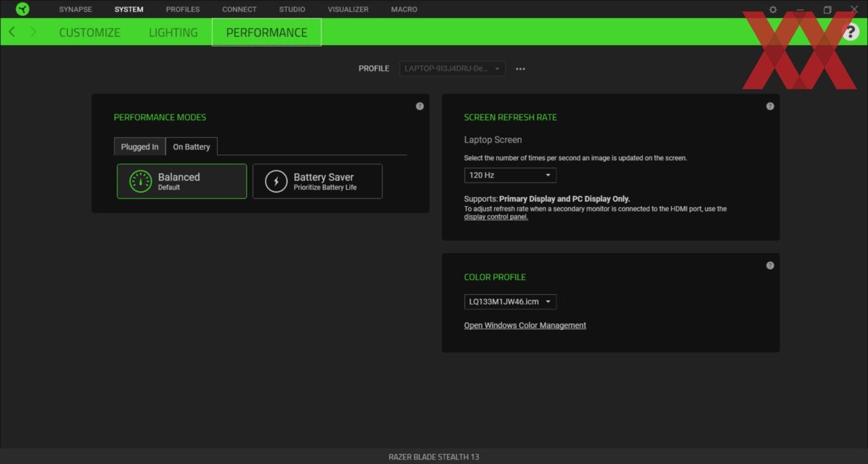Minimize the Razer Synapse window
868x464 pixels.
pyautogui.click(x=800, y=10)
